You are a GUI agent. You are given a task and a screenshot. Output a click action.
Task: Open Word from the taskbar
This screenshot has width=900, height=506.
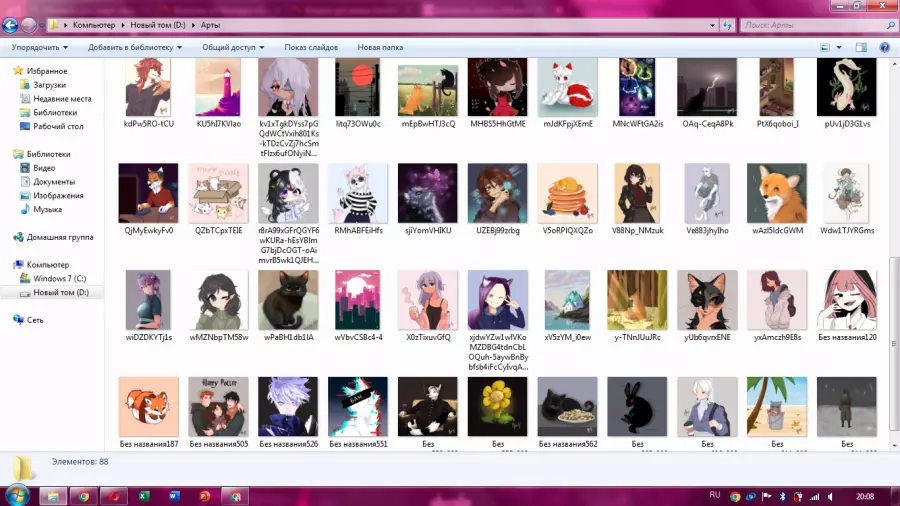174,495
